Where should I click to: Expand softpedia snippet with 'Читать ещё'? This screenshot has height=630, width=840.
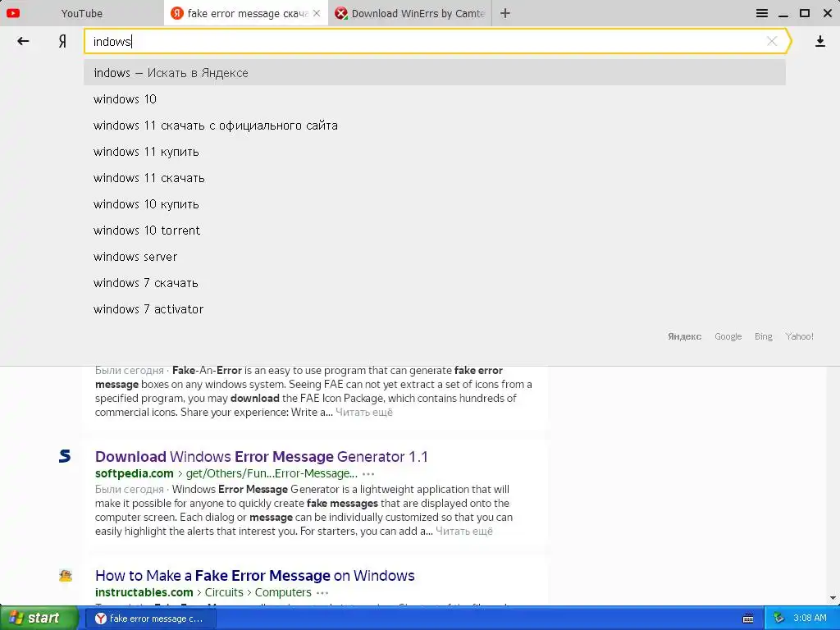464,531
